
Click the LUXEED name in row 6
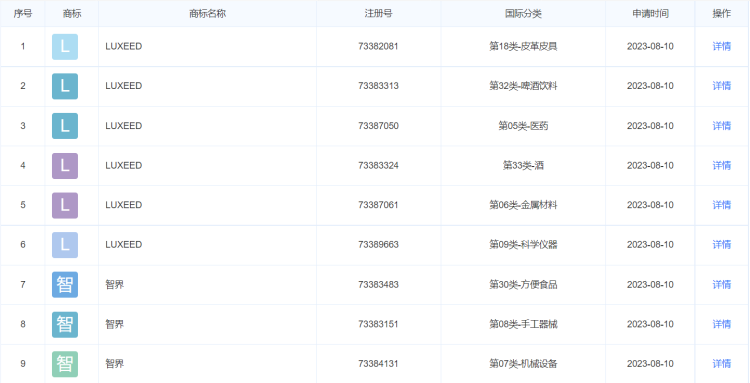(x=123, y=244)
